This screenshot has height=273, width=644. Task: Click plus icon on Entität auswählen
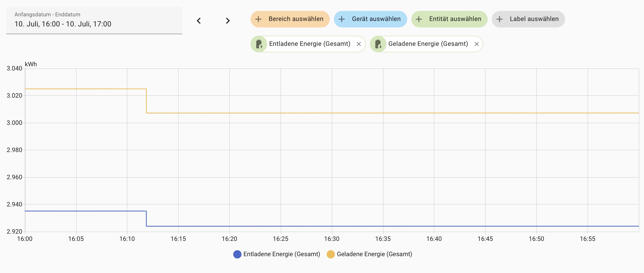[x=419, y=19]
